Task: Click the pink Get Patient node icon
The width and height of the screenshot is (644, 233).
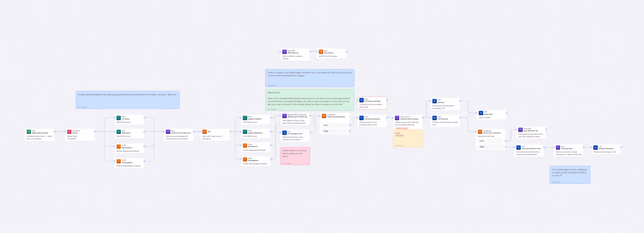Action: pos(69,132)
